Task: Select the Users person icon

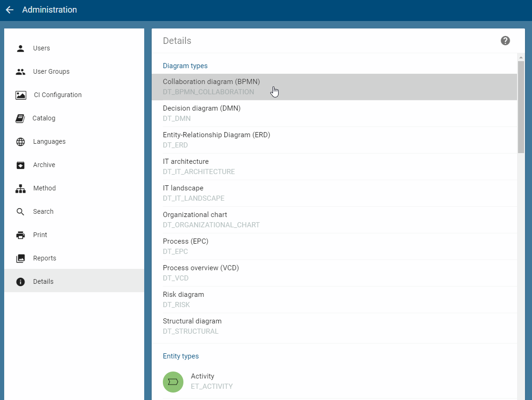Action: tap(21, 48)
